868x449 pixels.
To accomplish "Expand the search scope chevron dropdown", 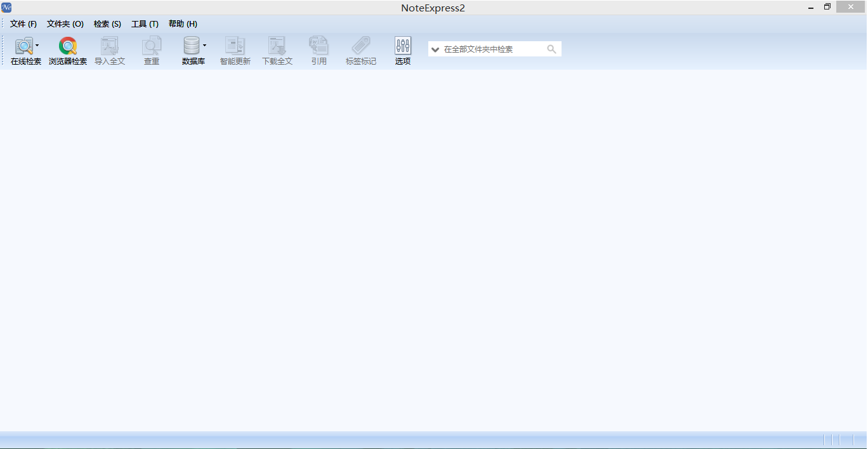I will coord(435,49).
